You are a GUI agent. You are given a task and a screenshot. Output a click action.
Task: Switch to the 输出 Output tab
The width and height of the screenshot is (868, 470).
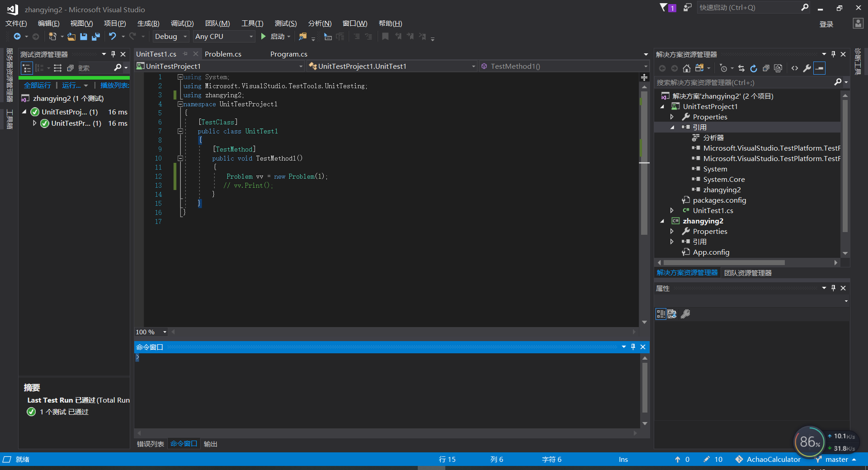click(211, 444)
